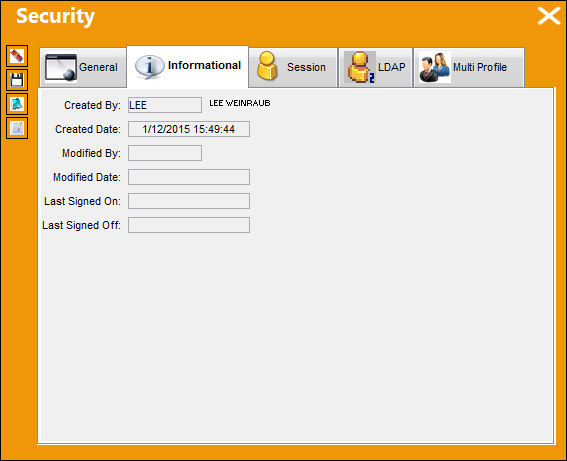567x461 pixels.
Task: Click the LEE WEINRAUB name text
Action: coord(240,103)
